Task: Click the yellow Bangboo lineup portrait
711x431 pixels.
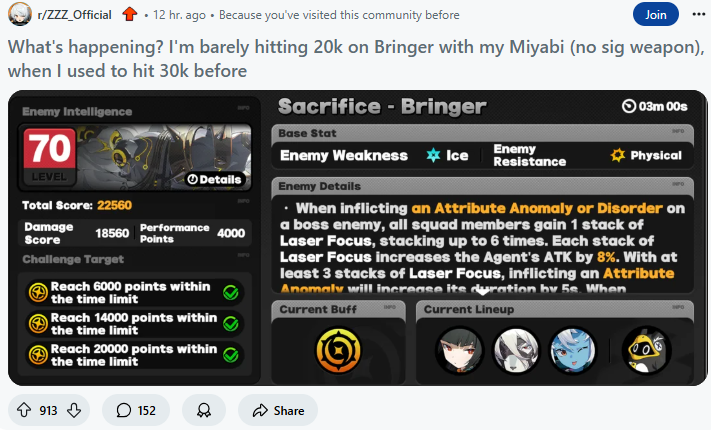Action: click(x=646, y=350)
